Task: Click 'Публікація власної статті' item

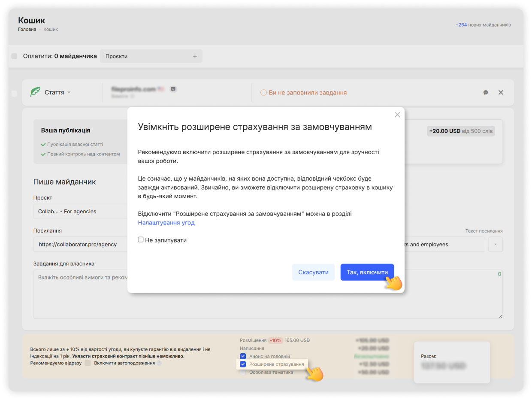Action: click(72, 144)
